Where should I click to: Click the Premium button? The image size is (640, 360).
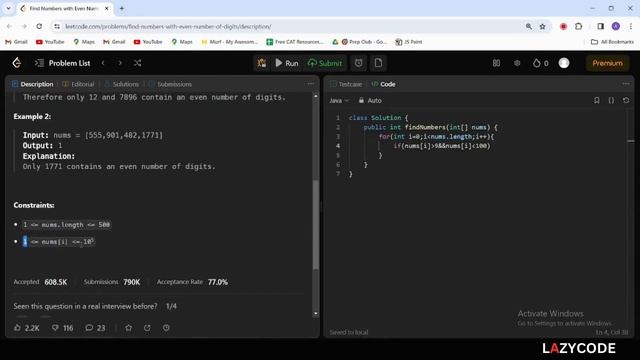tap(607, 63)
